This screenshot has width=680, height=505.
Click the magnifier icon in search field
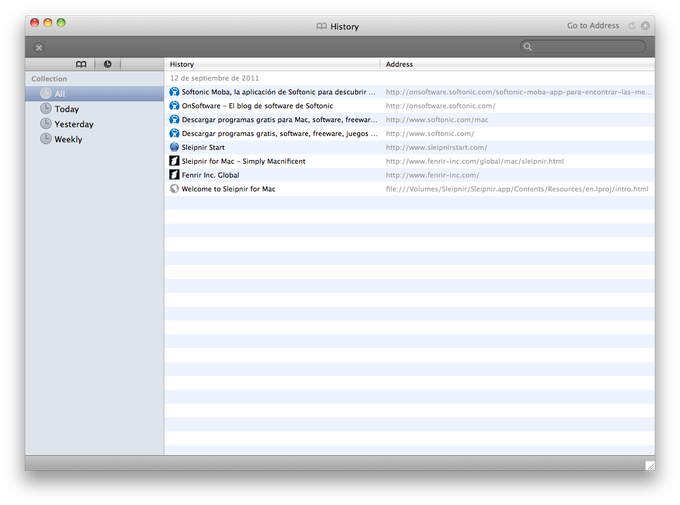point(527,46)
